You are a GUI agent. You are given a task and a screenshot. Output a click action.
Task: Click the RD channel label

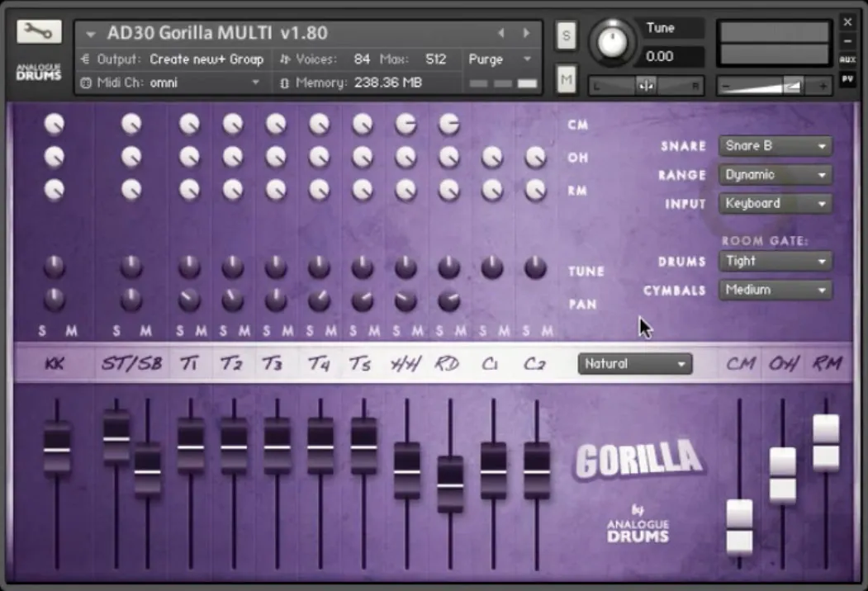tap(447, 363)
